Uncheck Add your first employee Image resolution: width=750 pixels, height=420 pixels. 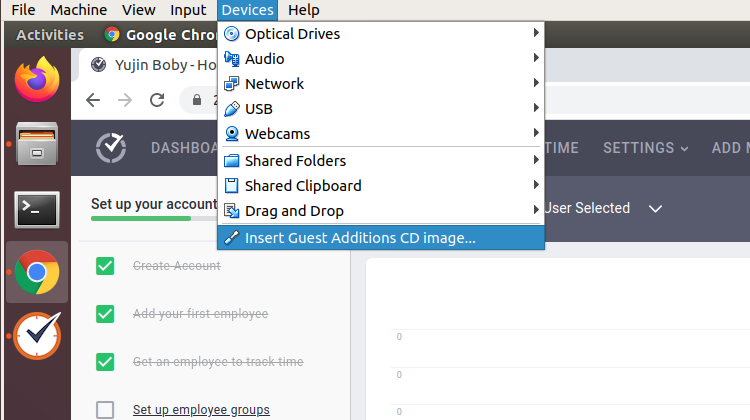point(105,314)
